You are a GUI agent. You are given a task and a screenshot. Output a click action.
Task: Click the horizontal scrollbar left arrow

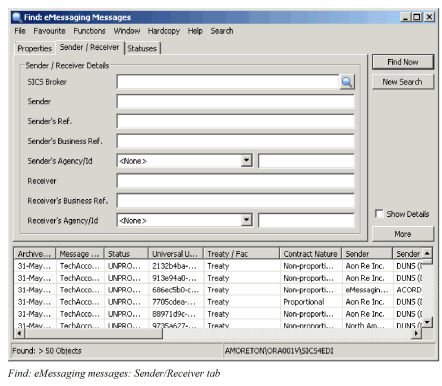tap(19, 333)
